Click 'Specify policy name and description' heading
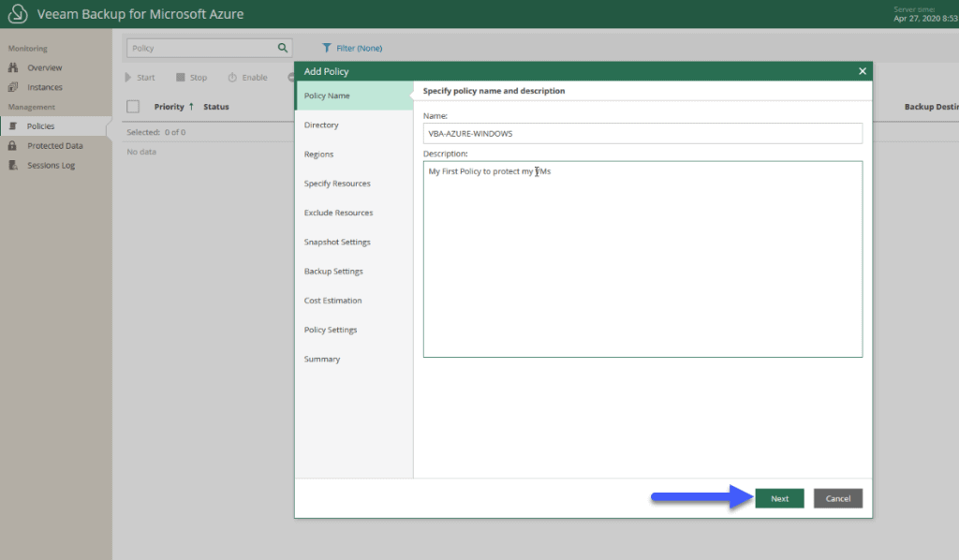 pyautogui.click(x=494, y=91)
